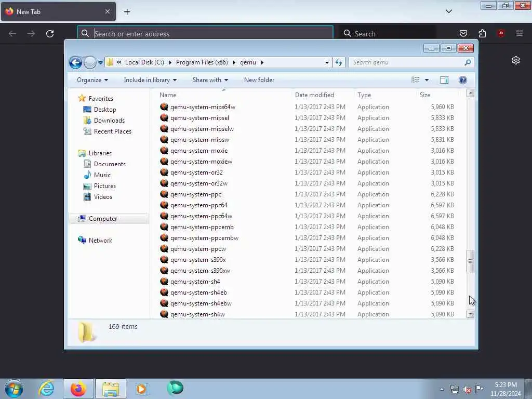Click Firefox extensions puzzle icon
532x399 pixels.
pos(482,33)
